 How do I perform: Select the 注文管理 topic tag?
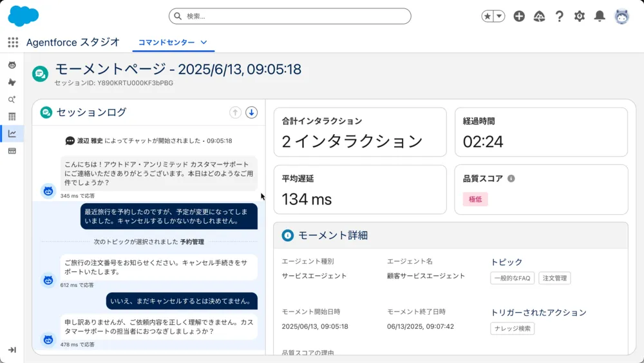[x=554, y=279]
